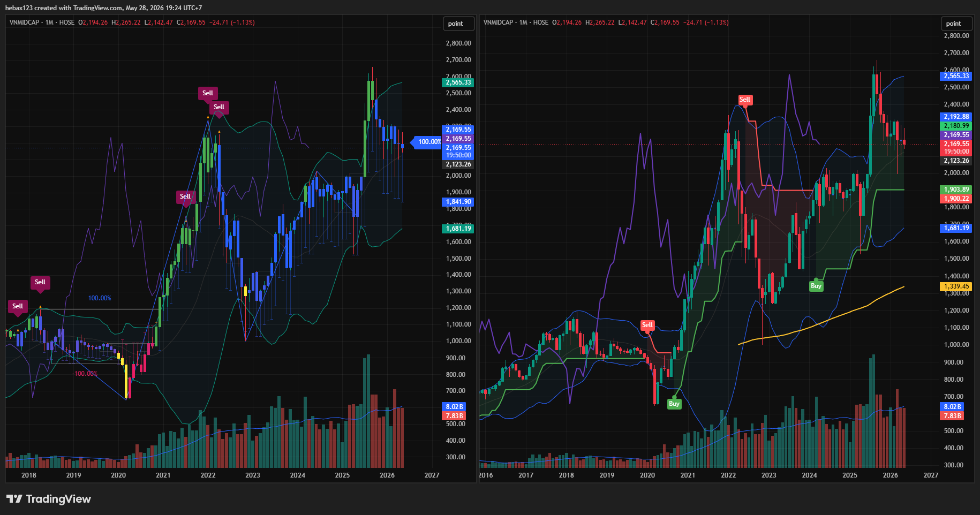Select the VNMIDCAP symbol title in right chart
Screen dimensions: 980x515
(498, 22)
